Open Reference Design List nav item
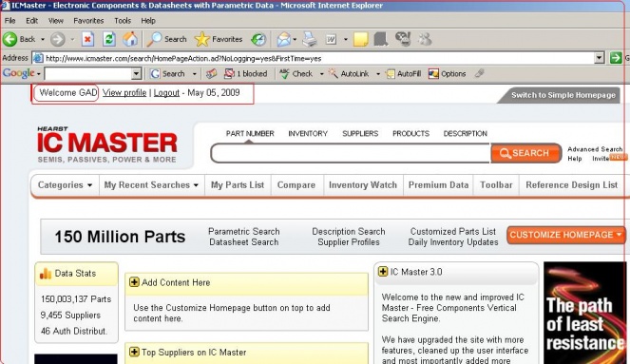This screenshot has height=364, width=630. 572,184
